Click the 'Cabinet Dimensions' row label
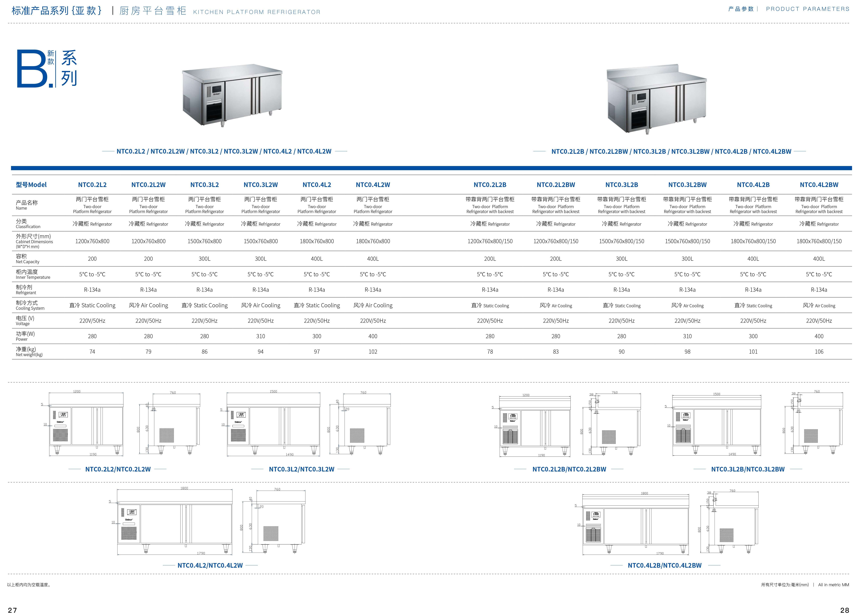The height and width of the screenshot is (616, 858). [34, 242]
